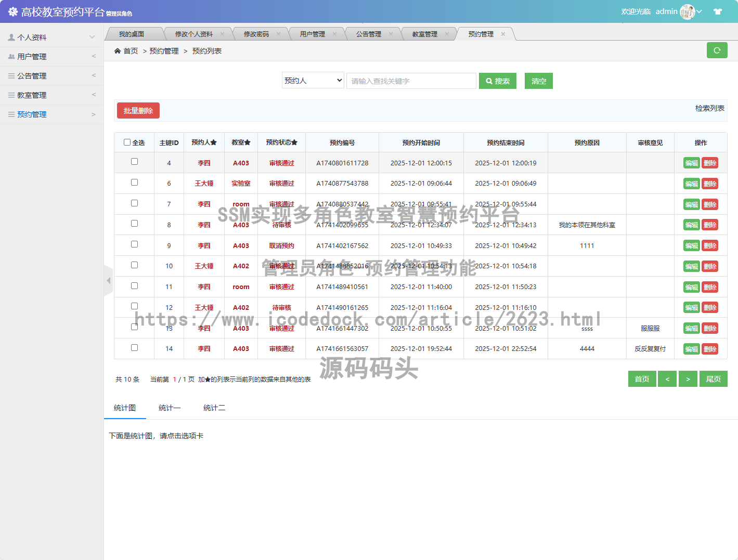Close the 预约管理 tab with its X
Image resolution: width=738 pixels, height=560 pixels.
pyautogui.click(x=503, y=34)
